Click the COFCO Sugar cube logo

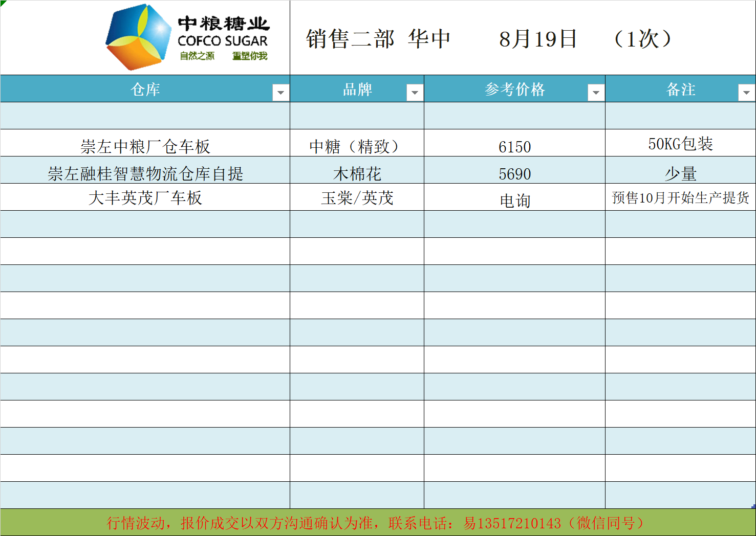138,37
